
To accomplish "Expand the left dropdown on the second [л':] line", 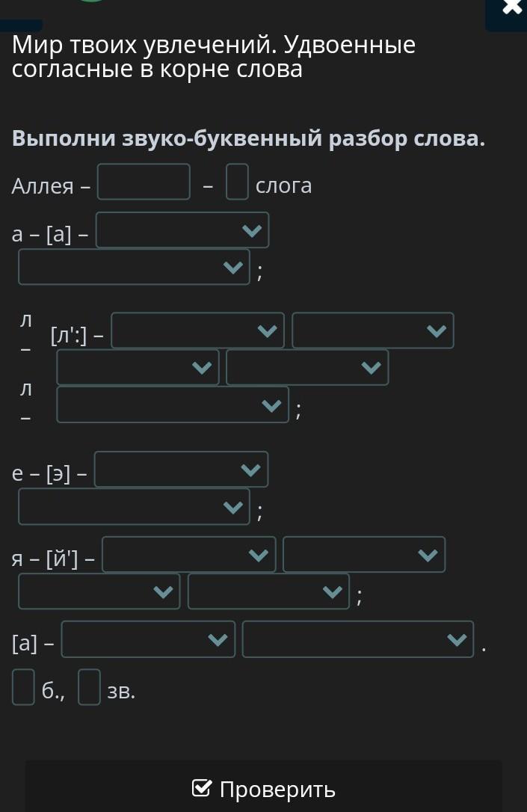I will coord(138,367).
